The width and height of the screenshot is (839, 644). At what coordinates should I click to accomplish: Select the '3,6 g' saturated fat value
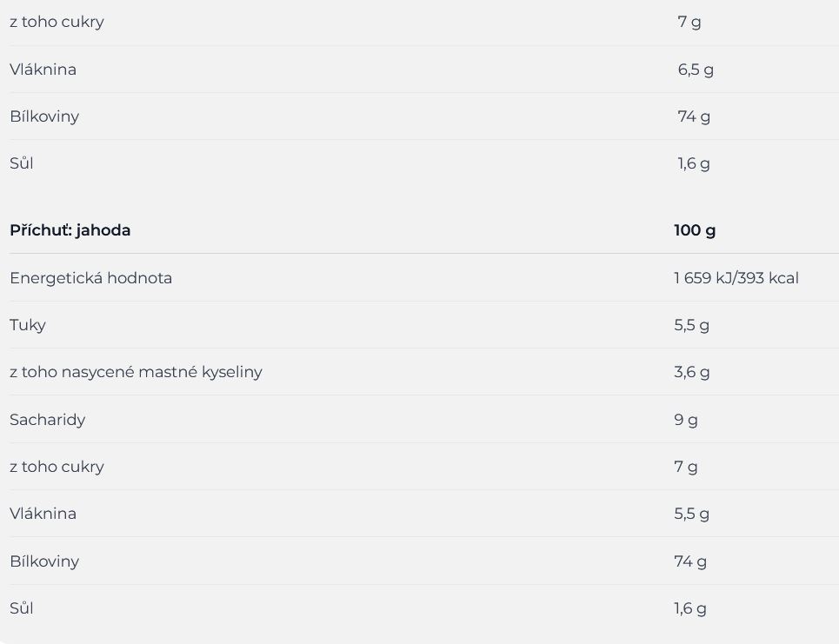tap(692, 372)
